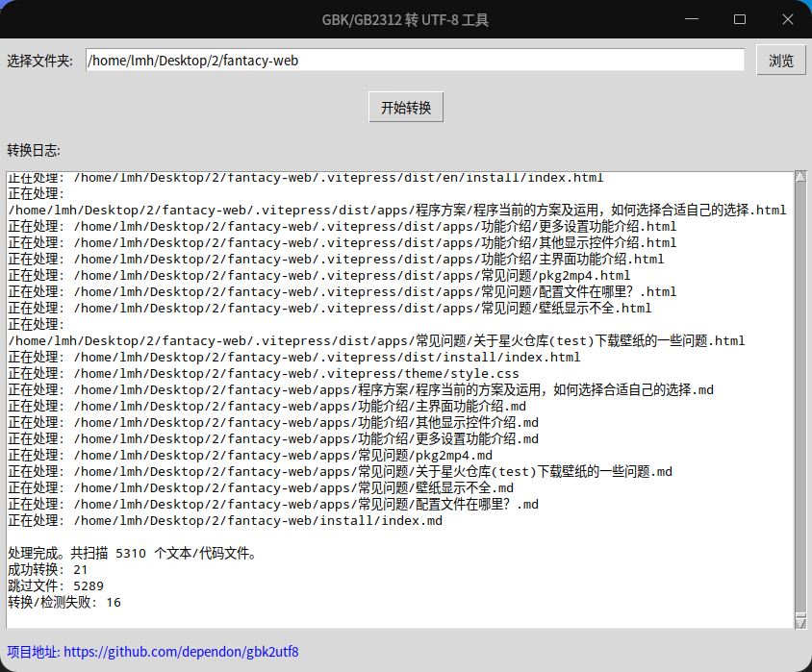The width and height of the screenshot is (812, 672).
Task: Click the 成功转换: 21 log line
Action: (48, 570)
